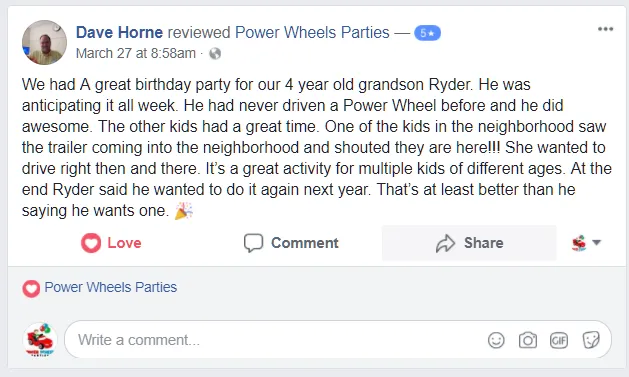Open the three-dot post options menu
629x377 pixels.
coord(605,29)
